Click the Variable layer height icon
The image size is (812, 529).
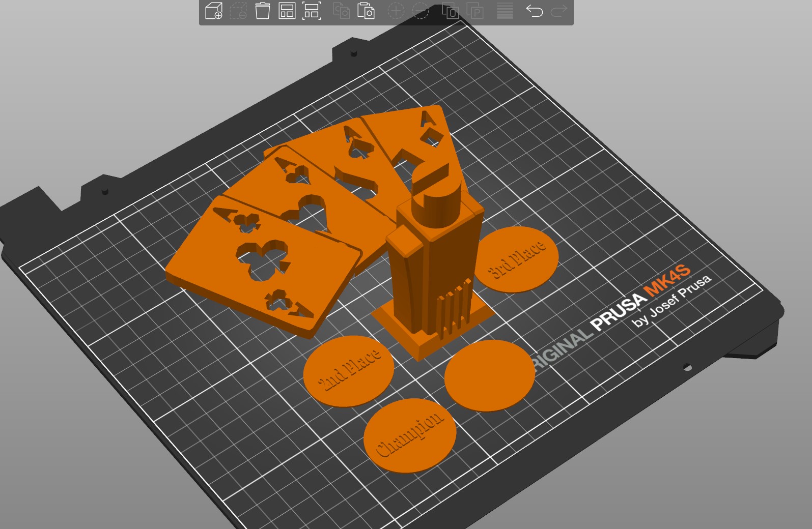(505, 11)
